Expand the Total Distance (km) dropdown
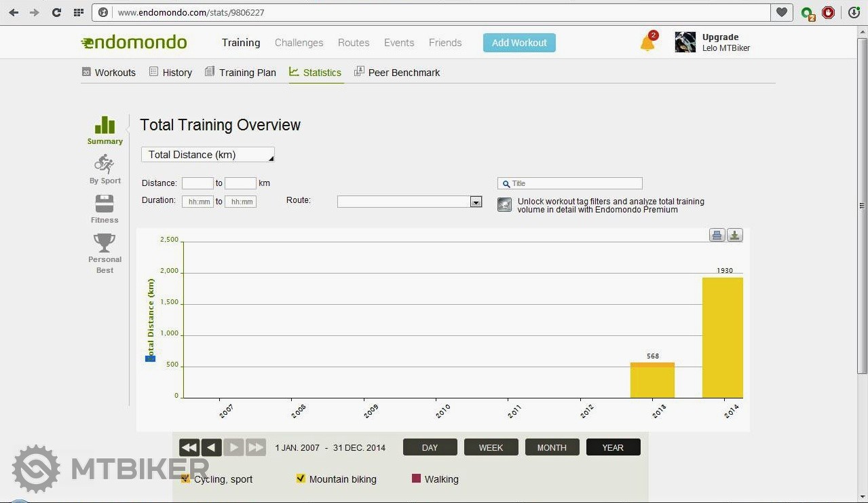The width and height of the screenshot is (868, 503). click(208, 155)
